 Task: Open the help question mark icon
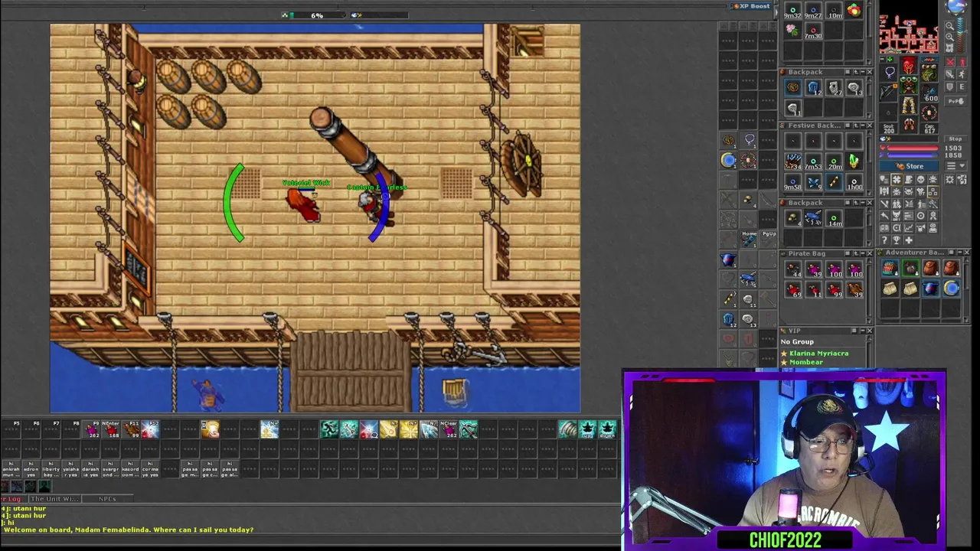click(x=884, y=240)
